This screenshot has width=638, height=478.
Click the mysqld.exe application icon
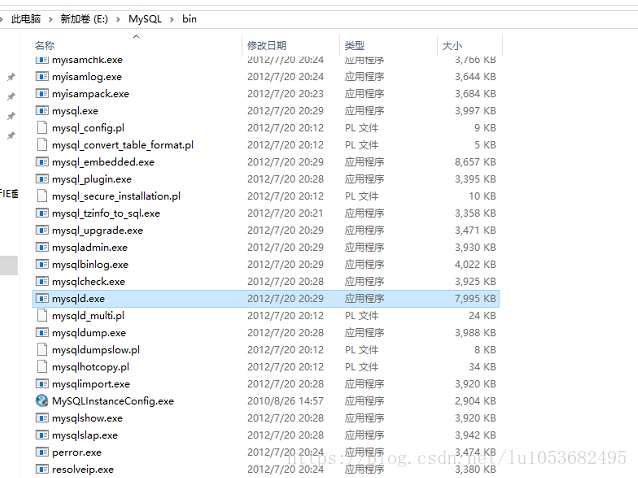[x=42, y=299]
